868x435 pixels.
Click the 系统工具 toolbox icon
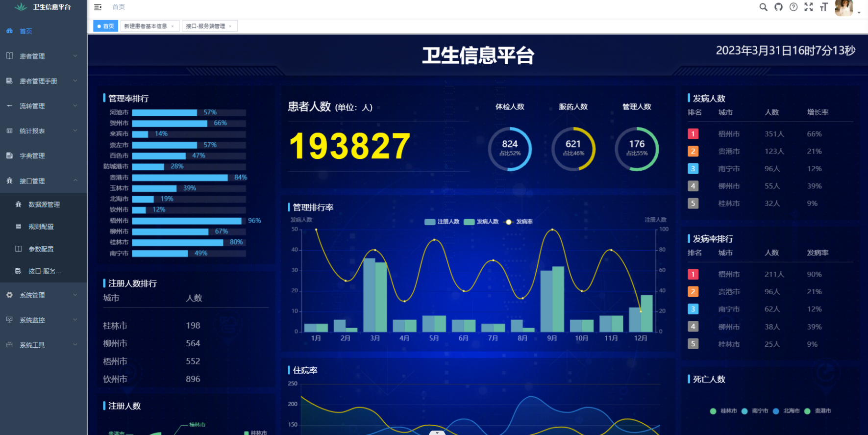click(x=9, y=345)
